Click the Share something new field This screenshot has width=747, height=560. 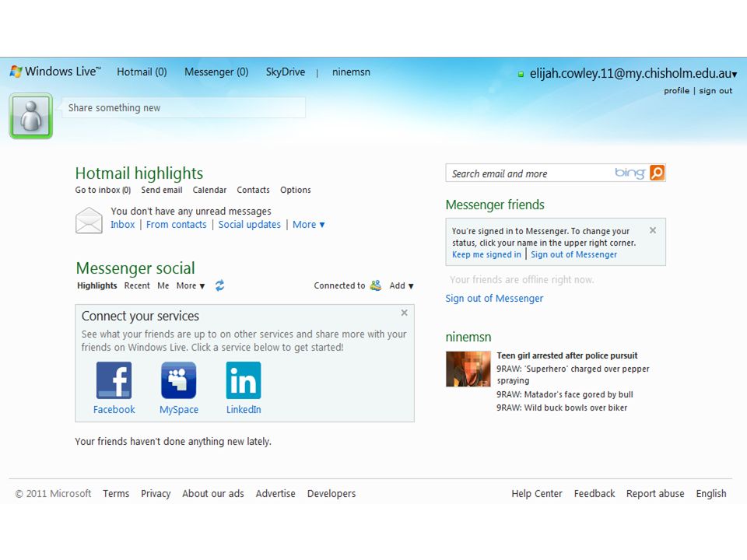pos(184,107)
